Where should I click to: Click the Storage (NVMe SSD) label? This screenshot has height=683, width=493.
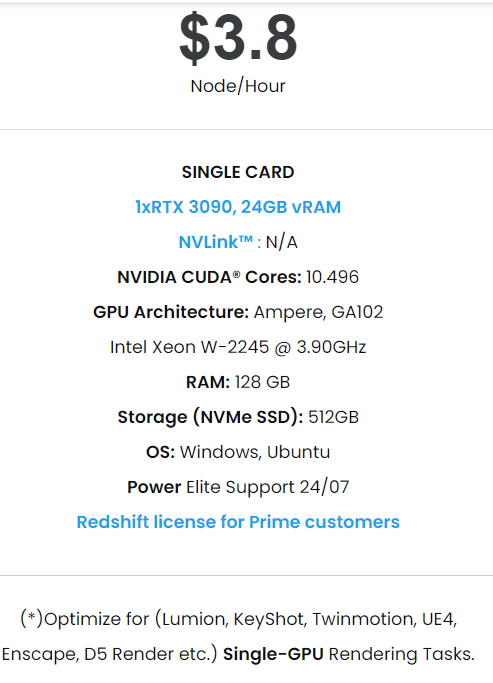[210, 417]
